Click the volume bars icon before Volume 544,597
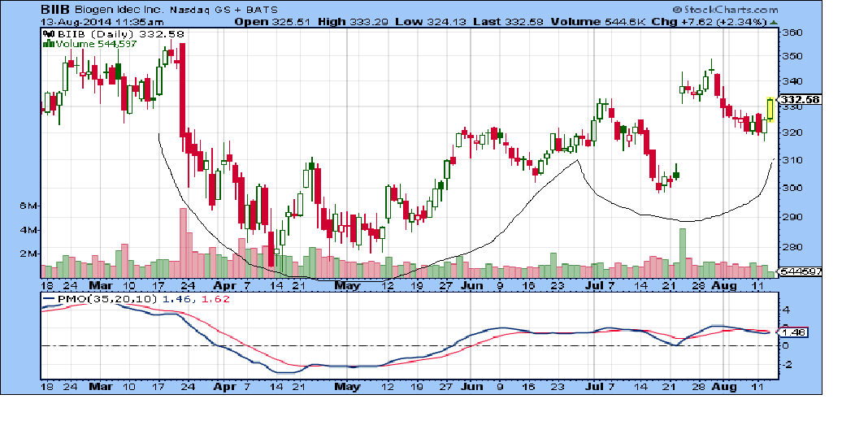 [48, 44]
